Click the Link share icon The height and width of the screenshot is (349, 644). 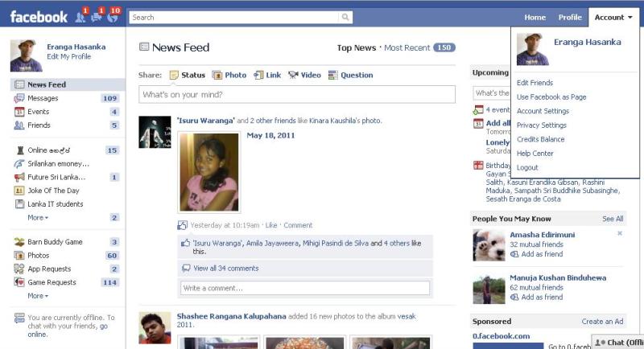tap(258, 75)
